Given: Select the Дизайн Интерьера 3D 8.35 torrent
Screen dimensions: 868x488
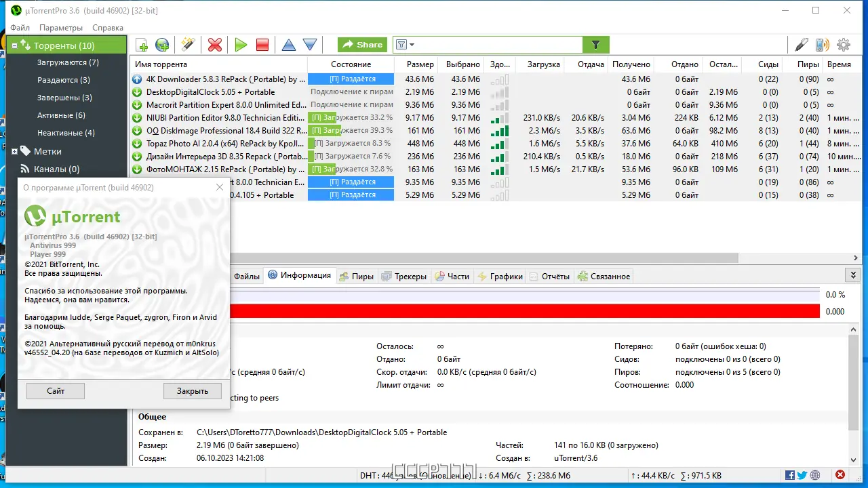Looking at the screenshot, I should coord(495,157).
